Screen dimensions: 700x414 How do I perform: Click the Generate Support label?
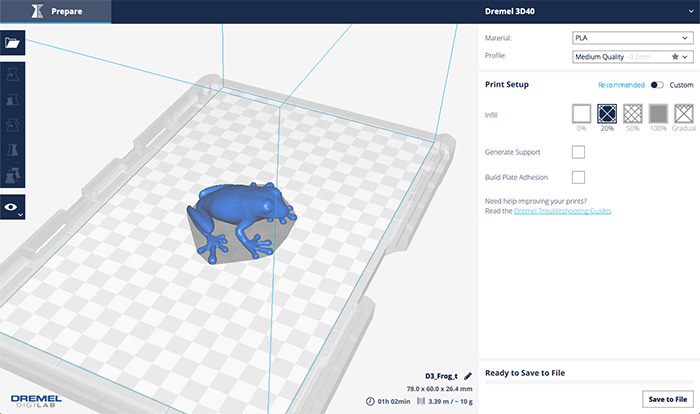[x=512, y=152]
